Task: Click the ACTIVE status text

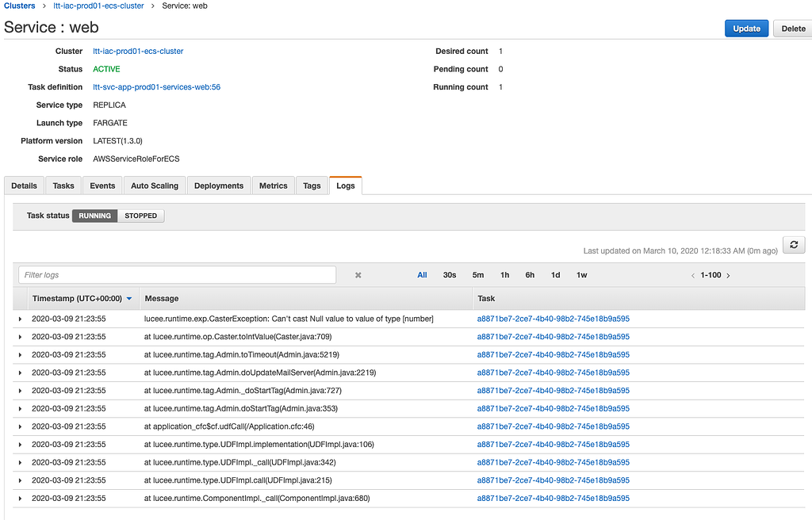Action: (x=107, y=70)
